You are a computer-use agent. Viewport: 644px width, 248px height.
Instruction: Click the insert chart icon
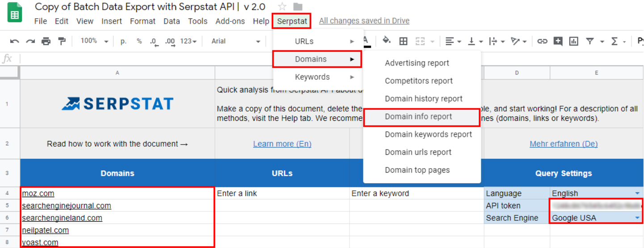(x=573, y=41)
